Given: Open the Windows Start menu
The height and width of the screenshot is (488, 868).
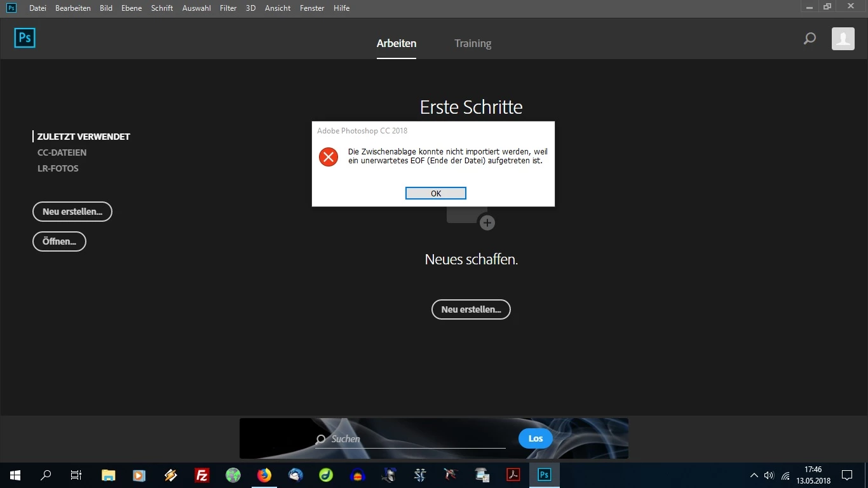Looking at the screenshot, I should (x=15, y=475).
